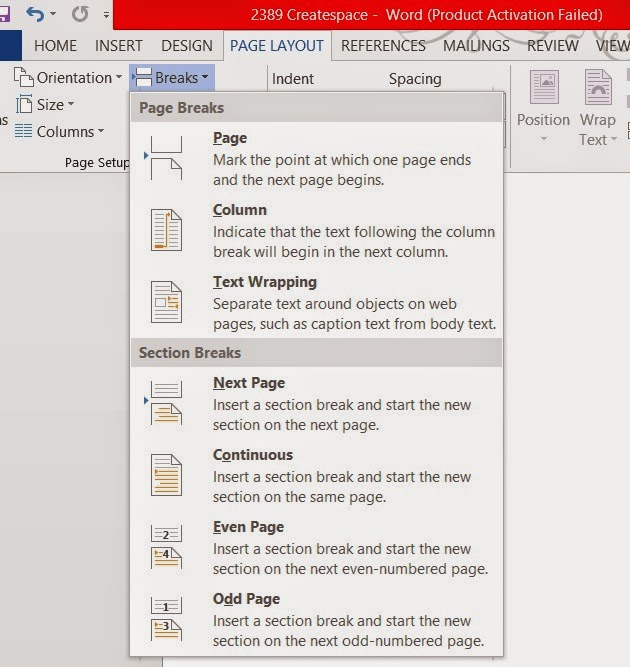Image resolution: width=630 pixels, height=667 pixels.
Task: Click the Spacing label in ribbon
Action: pyautogui.click(x=415, y=79)
